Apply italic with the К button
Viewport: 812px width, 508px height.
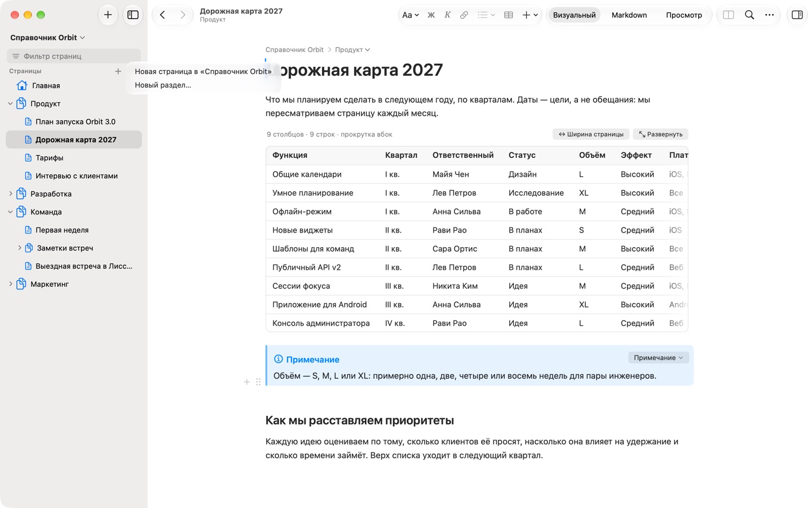click(447, 15)
